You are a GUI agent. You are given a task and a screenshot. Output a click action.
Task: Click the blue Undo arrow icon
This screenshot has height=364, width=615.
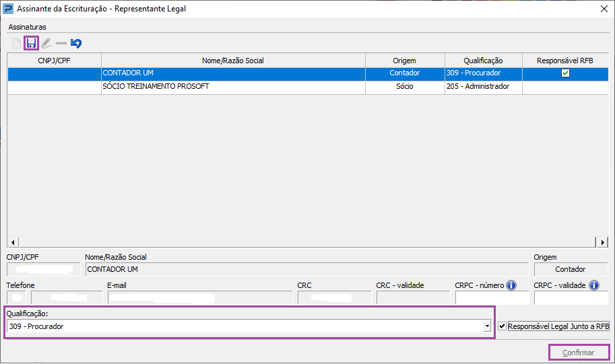(x=76, y=43)
